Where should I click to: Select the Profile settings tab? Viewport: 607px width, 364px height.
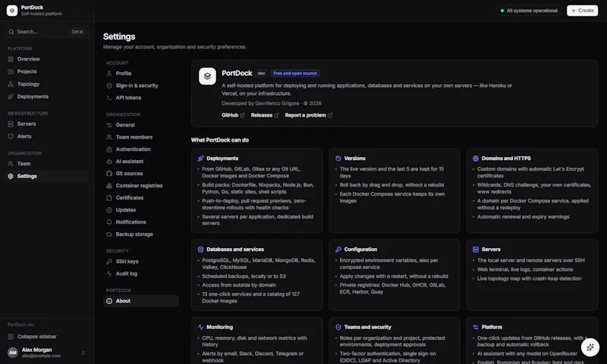[x=141, y=74]
